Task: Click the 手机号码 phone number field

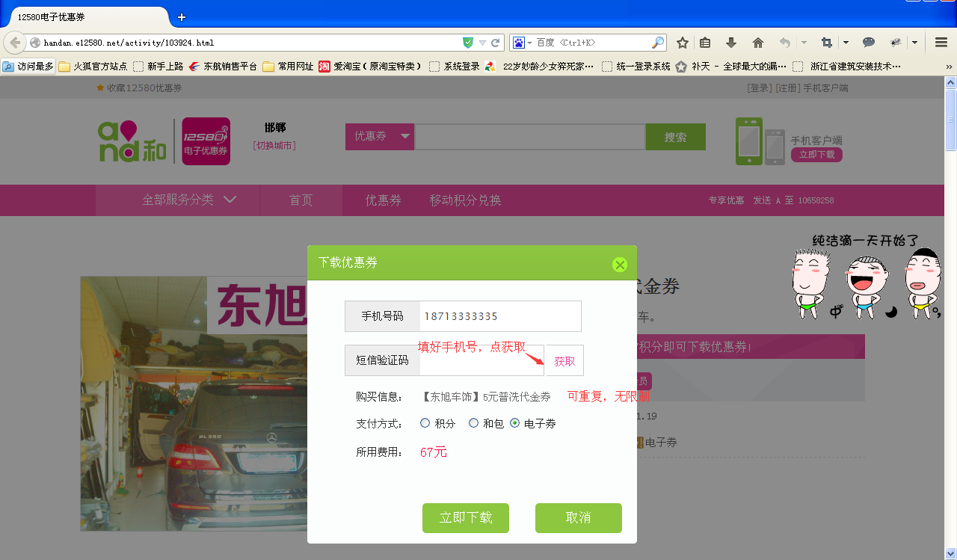Action: (x=500, y=316)
